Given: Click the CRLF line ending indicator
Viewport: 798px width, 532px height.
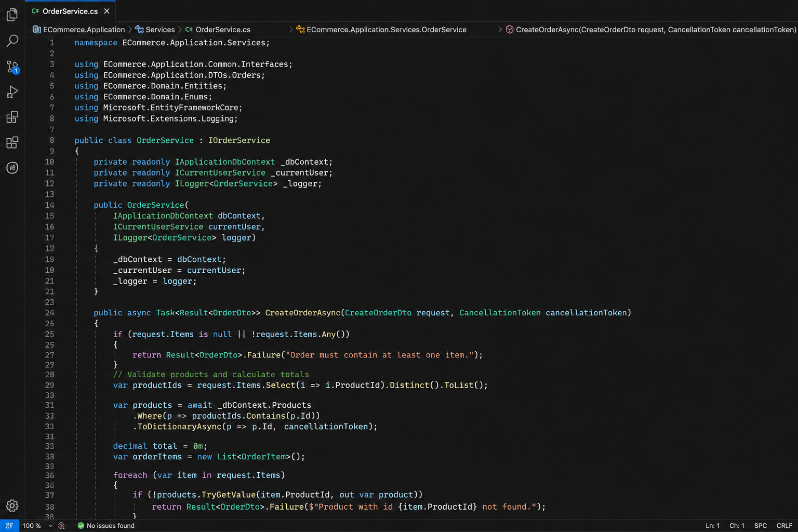Looking at the screenshot, I should [x=784, y=526].
